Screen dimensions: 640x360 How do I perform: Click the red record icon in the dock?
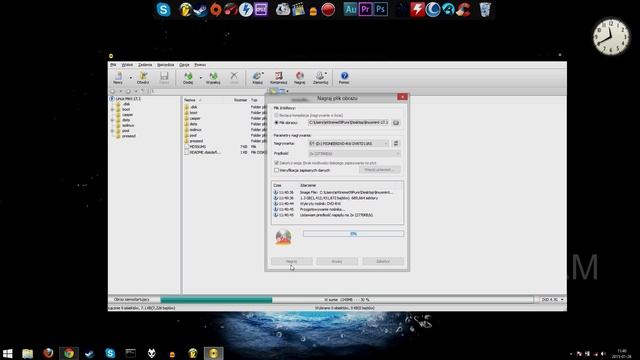pos(328,9)
